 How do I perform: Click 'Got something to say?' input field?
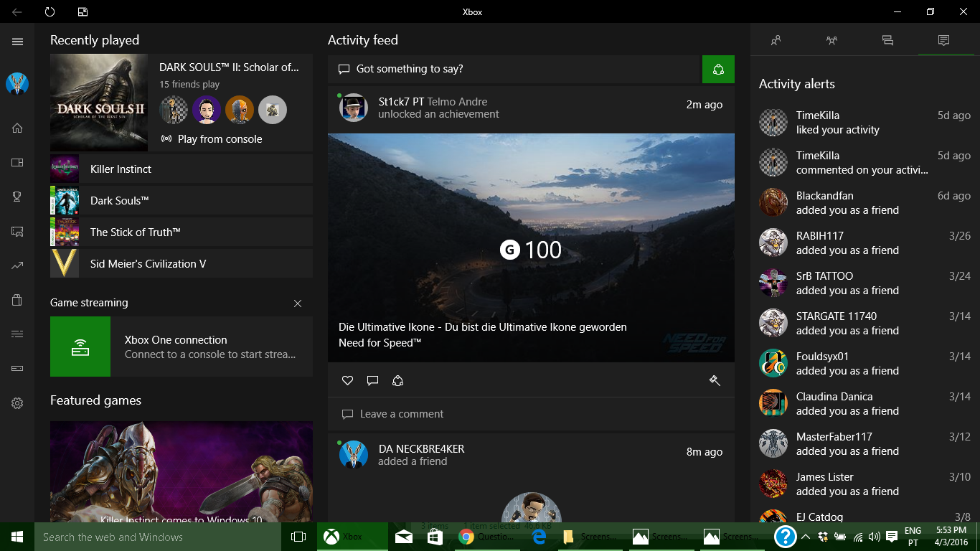pos(514,69)
